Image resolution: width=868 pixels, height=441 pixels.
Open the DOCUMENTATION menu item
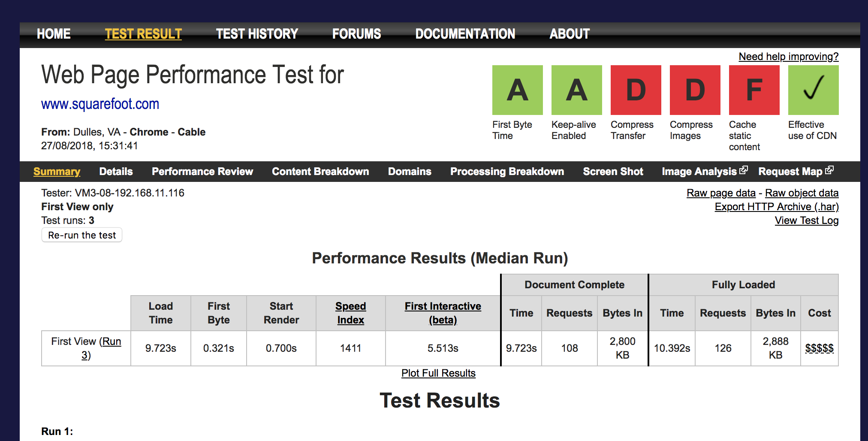(x=465, y=34)
